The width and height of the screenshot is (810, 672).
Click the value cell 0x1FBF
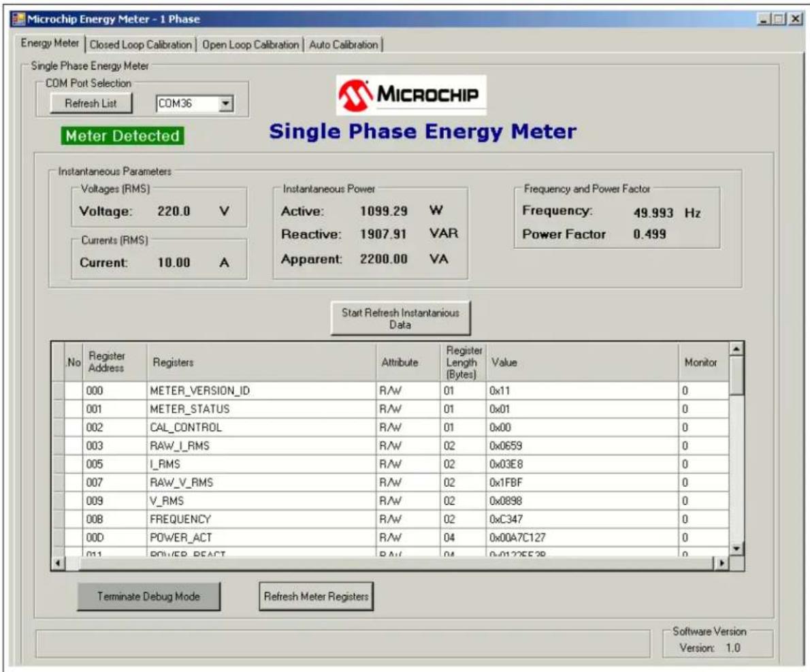pyautogui.click(x=582, y=483)
